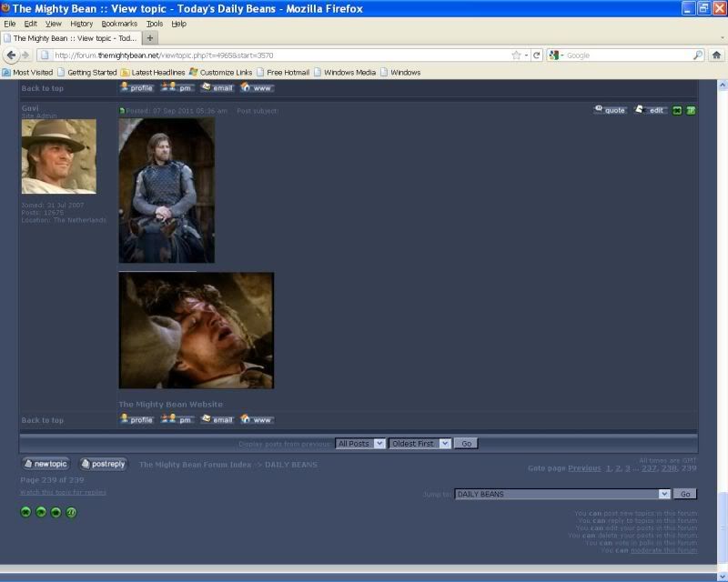Screen dimensions: 728x582
Task: Click the search magnifier icon in Google box
Action: [x=697, y=55]
